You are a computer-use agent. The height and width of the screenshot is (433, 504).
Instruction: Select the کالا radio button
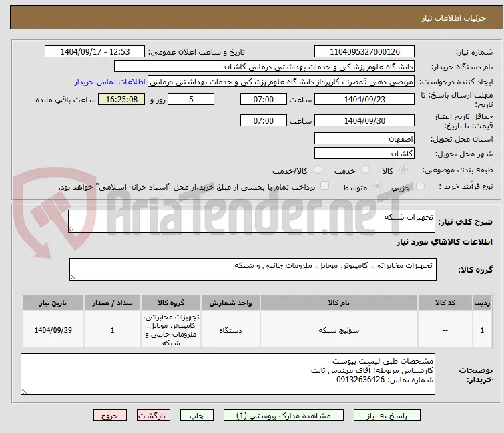click(x=403, y=170)
